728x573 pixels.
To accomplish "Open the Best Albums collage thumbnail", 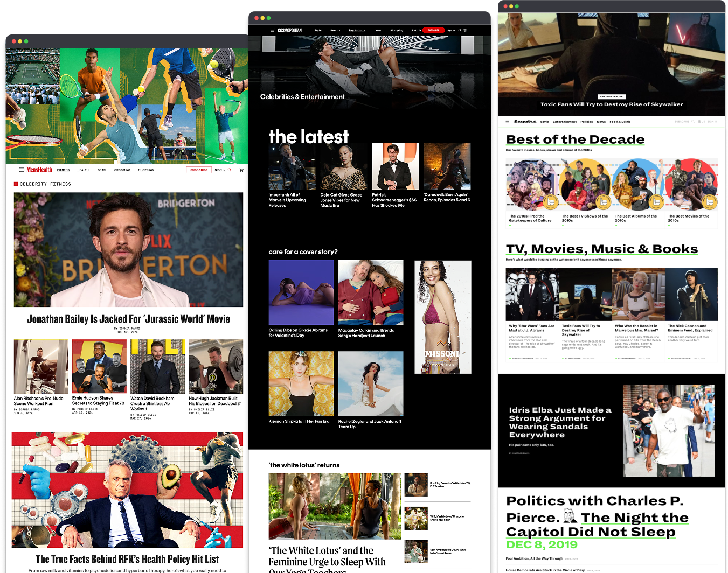I will click(638, 184).
